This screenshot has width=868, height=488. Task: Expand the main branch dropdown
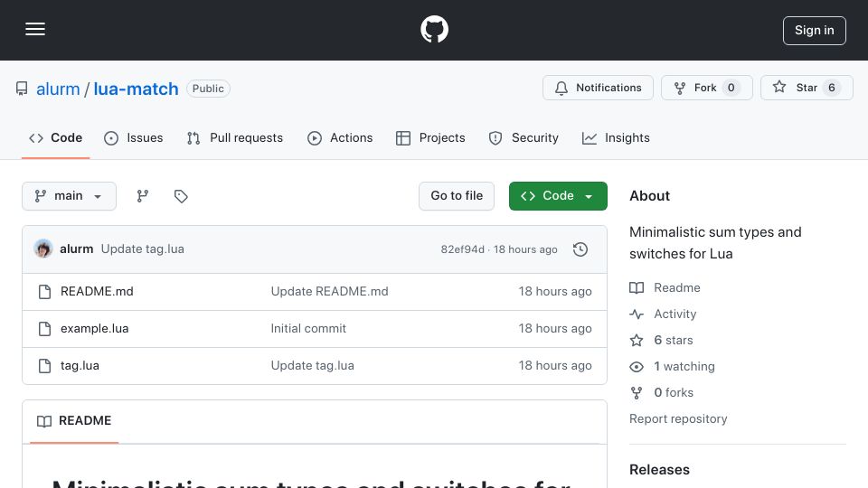(70, 196)
